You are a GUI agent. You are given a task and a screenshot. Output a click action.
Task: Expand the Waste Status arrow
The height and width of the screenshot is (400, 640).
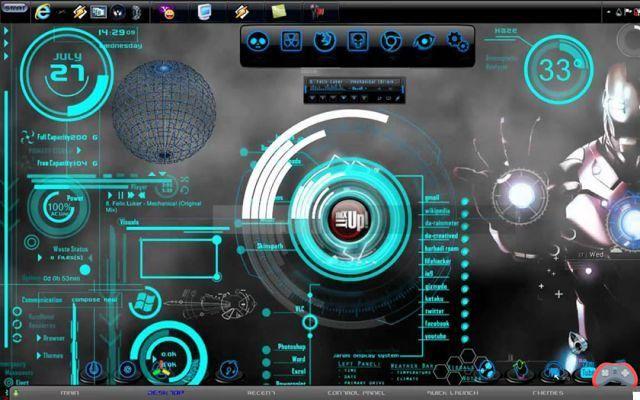40,258
